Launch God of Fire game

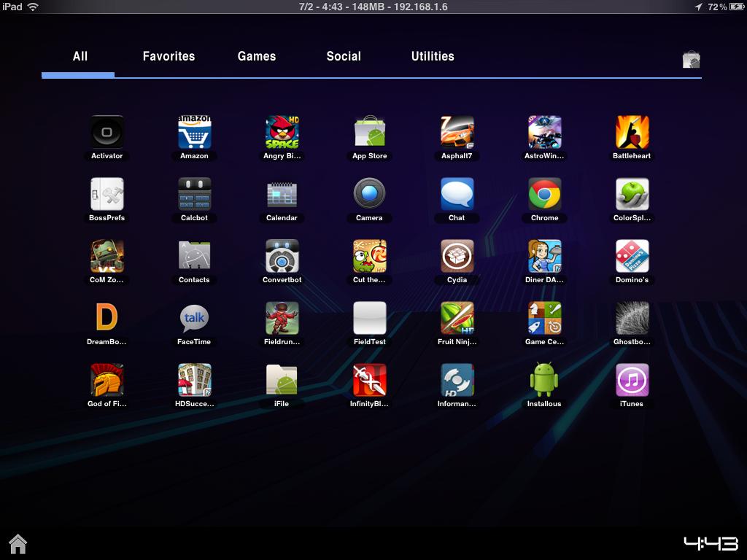107,380
